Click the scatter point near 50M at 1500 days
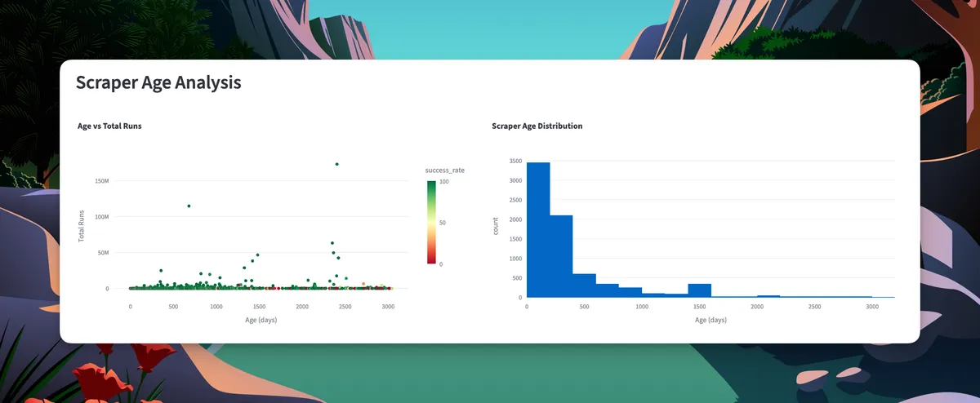The width and height of the screenshot is (980, 403). coord(257,255)
